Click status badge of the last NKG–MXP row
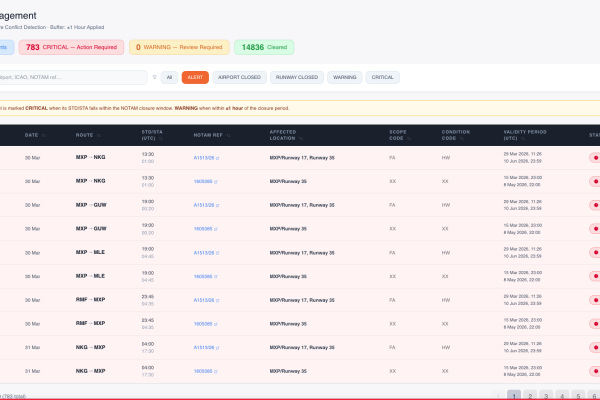This screenshot has height=400, width=600. (594, 371)
